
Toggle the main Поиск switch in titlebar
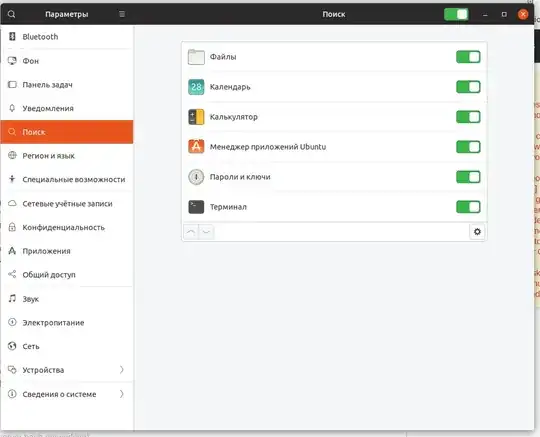pos(456,14)
